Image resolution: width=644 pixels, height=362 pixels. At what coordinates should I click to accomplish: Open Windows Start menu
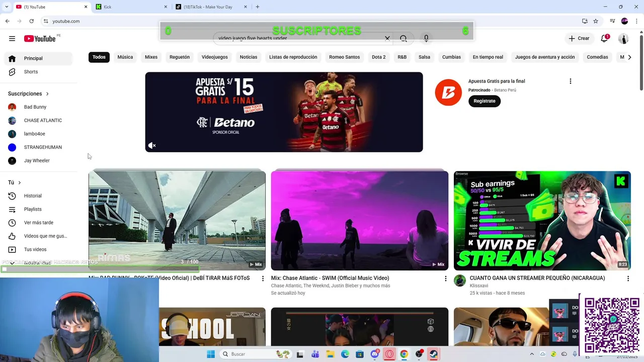pos(211,354)
